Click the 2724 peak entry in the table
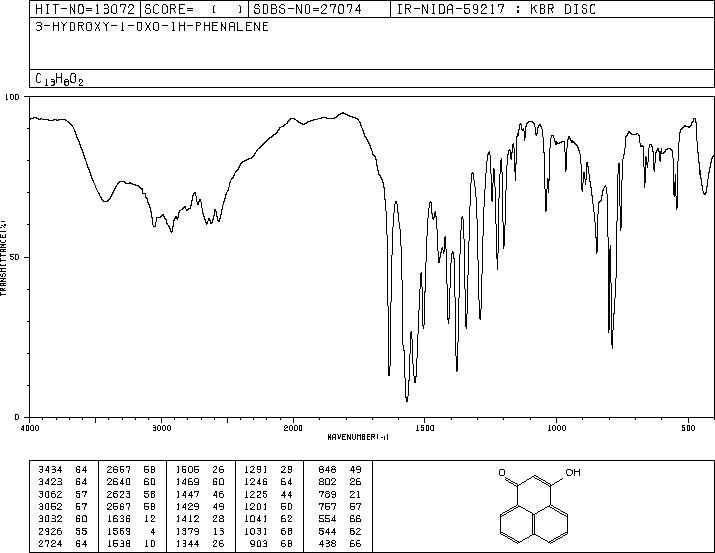 pyautogui.click(x=63, y=543)
